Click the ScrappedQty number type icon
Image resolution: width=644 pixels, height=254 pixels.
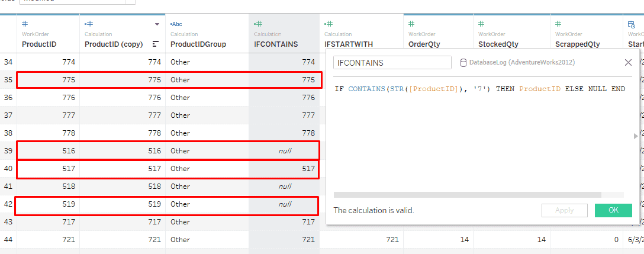tap(559, 24)
